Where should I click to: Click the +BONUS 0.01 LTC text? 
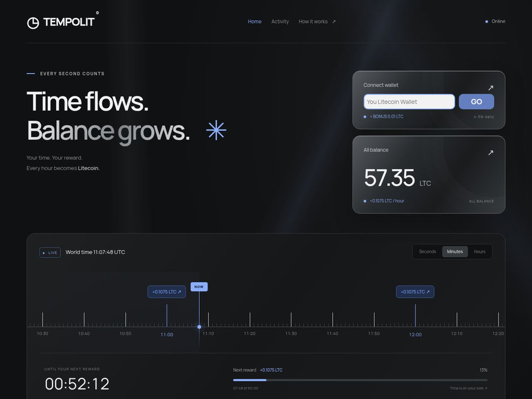coord(387,116)
